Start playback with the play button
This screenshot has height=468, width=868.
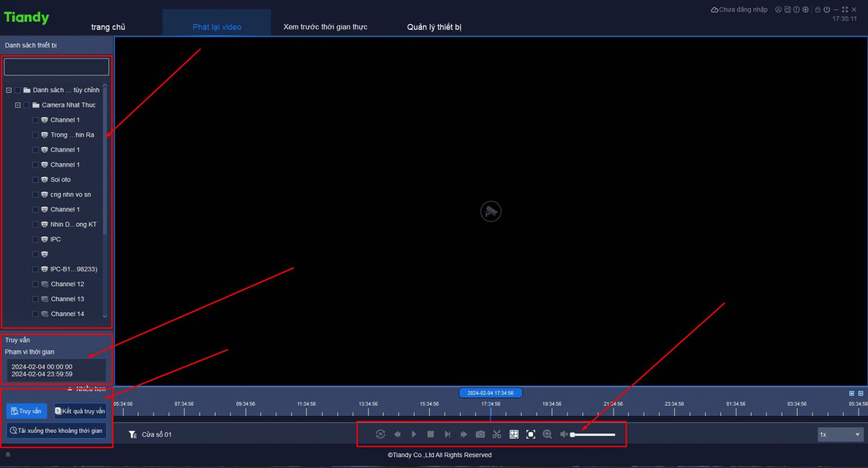coord(414,434)
